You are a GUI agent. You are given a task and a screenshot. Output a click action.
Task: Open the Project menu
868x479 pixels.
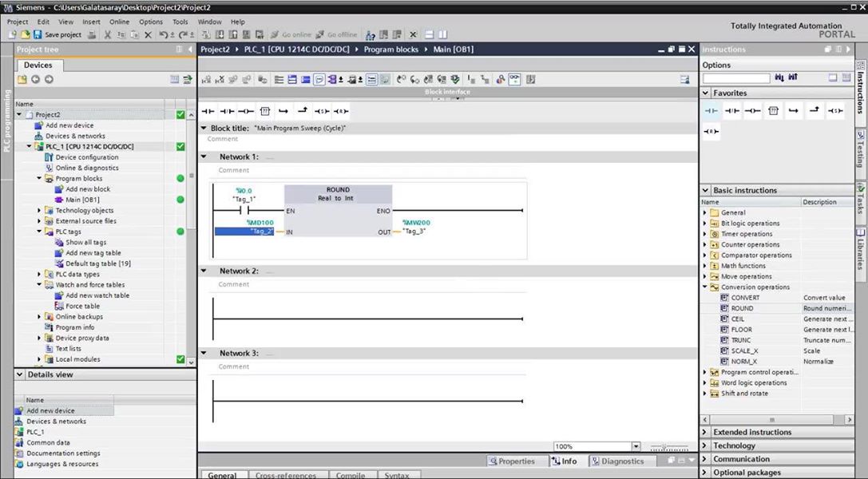(17, 22)
